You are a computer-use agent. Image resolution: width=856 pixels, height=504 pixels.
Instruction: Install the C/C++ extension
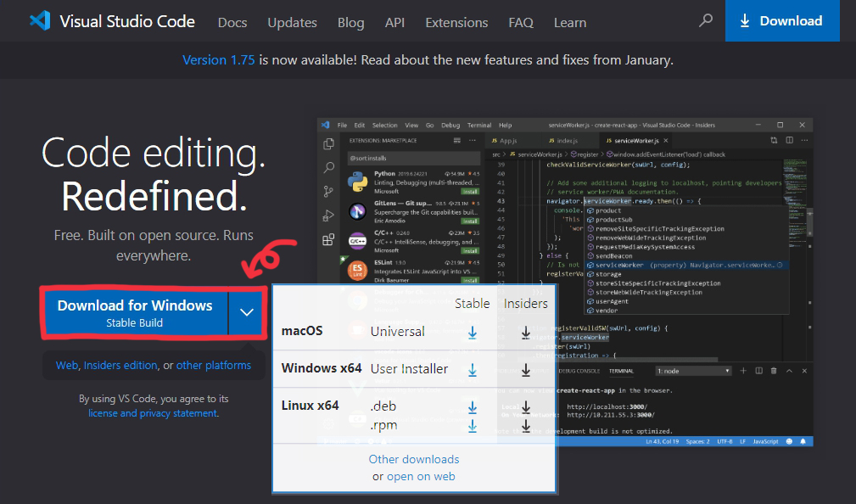click(x=470, y=250)
